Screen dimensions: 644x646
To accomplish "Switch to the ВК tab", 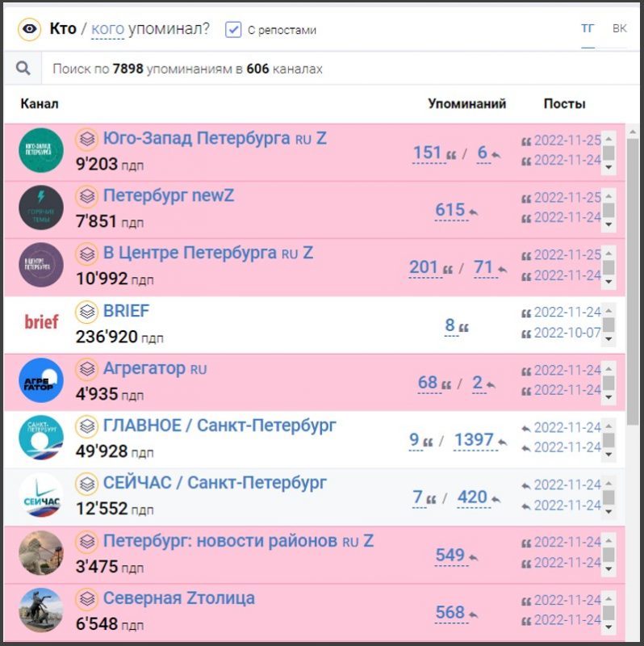I will (x=619, y=29).
